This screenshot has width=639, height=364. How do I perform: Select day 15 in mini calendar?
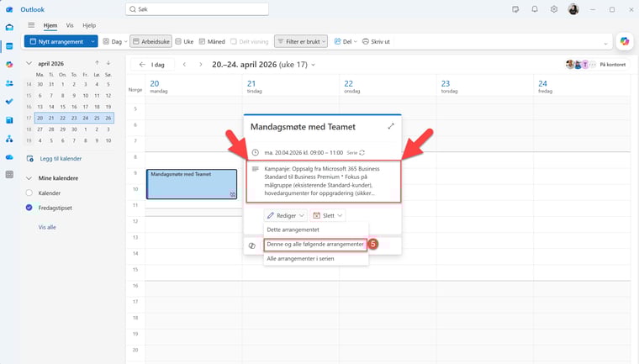(x=63, y=107)
